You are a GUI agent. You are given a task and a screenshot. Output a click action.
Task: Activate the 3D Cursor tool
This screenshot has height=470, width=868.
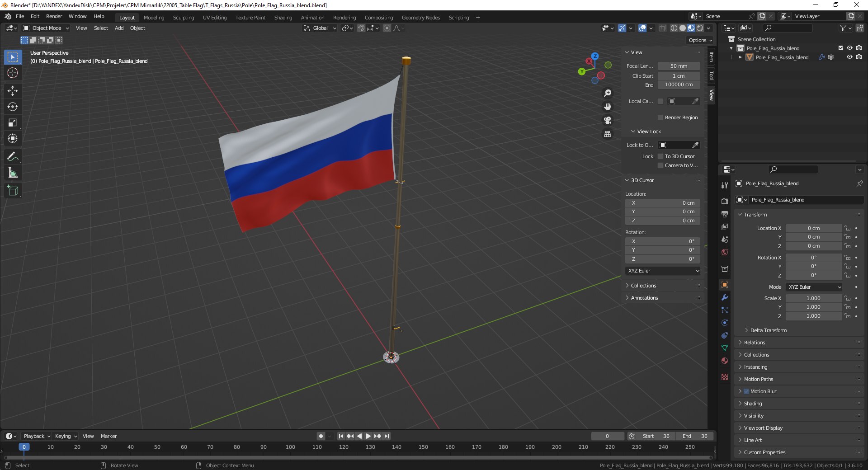(13, 73)
